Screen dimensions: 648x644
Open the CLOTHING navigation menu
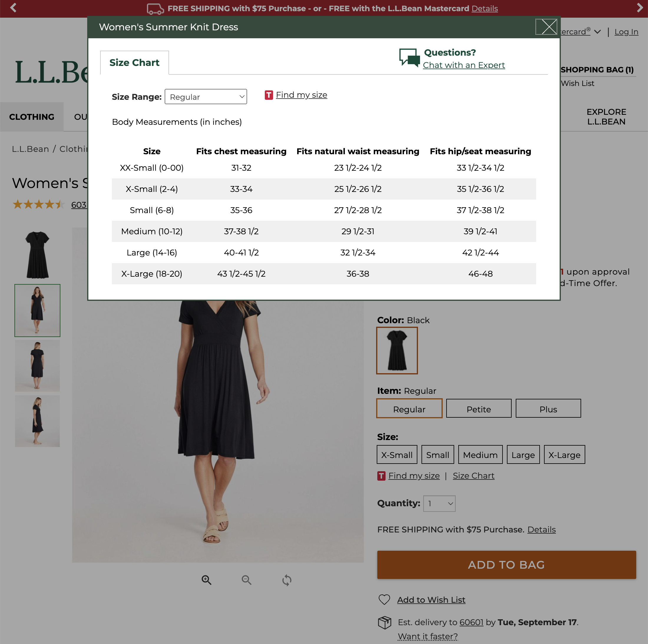(x=32, y=117)
